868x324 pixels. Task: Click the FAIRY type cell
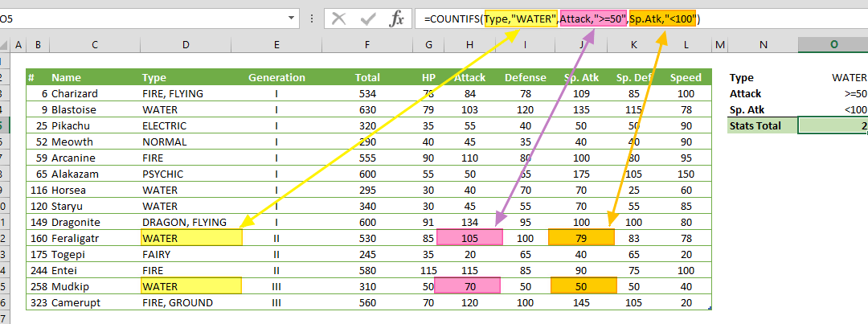[185, 255]
